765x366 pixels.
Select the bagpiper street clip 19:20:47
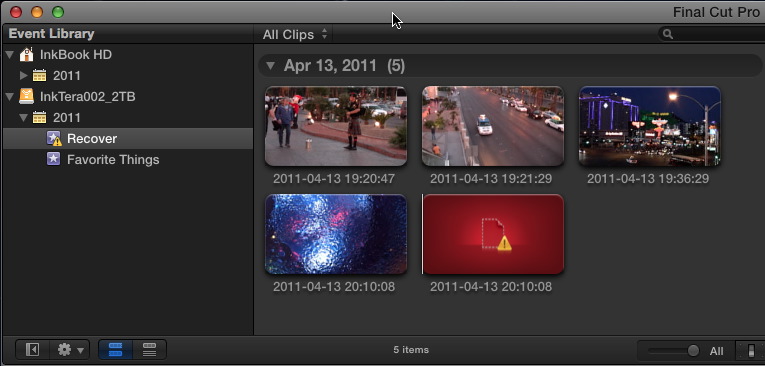click(x=336, y=126)
